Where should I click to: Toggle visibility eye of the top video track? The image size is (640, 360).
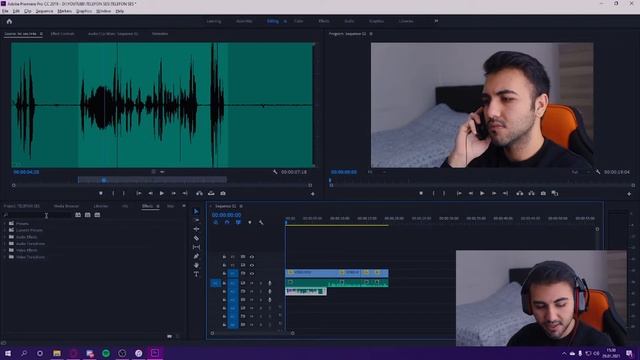252,257
